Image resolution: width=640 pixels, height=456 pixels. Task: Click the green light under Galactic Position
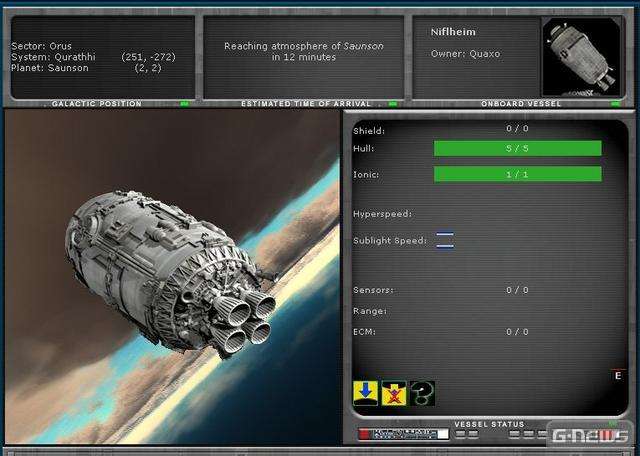click(x=184, y=104)
